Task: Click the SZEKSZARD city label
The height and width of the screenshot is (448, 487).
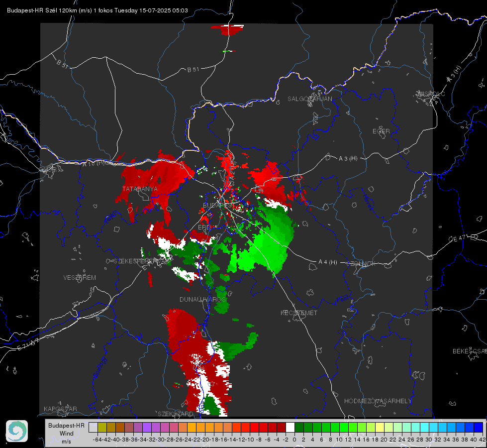Action: point(176,414)
